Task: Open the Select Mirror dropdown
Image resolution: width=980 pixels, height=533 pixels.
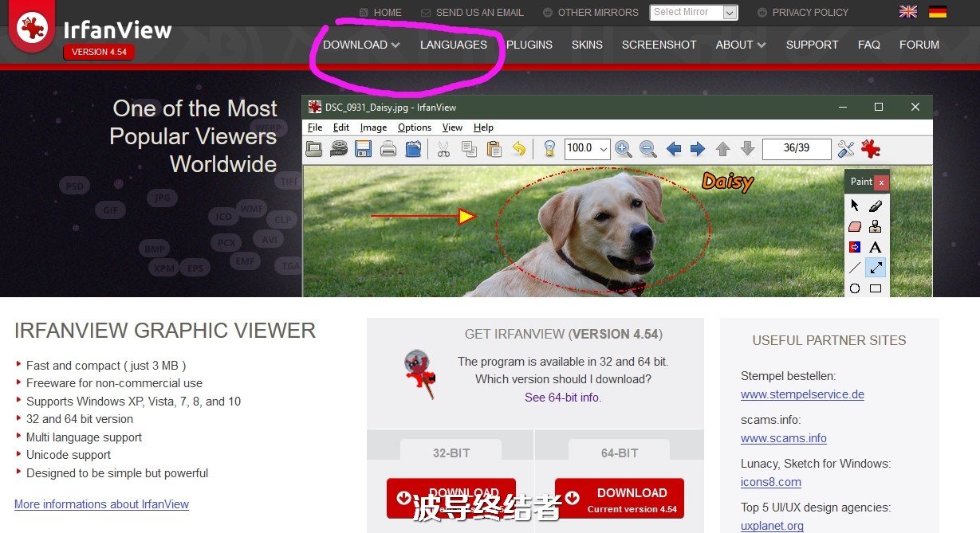Action: pos(694,12)
